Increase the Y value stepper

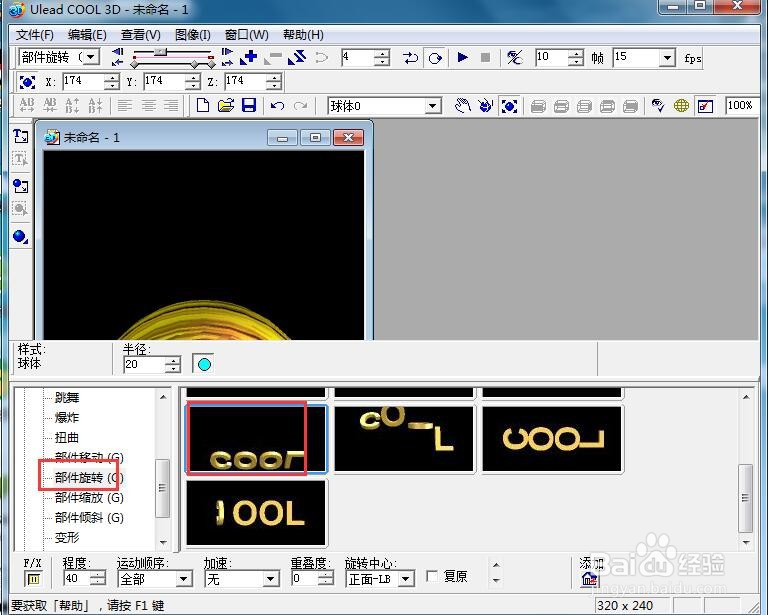(193, 77)
